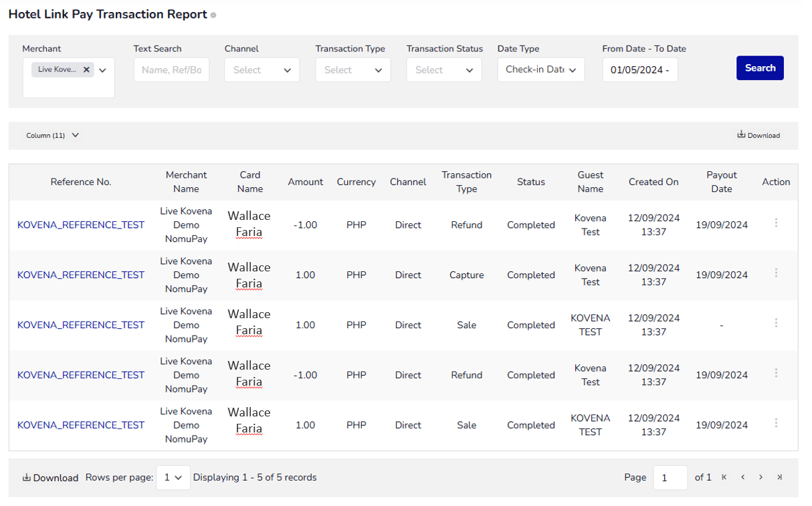Image resolution: width=812 pixels, height=506 pixels.
Task: Click the top-right Download icon
Action: (742, 135)
